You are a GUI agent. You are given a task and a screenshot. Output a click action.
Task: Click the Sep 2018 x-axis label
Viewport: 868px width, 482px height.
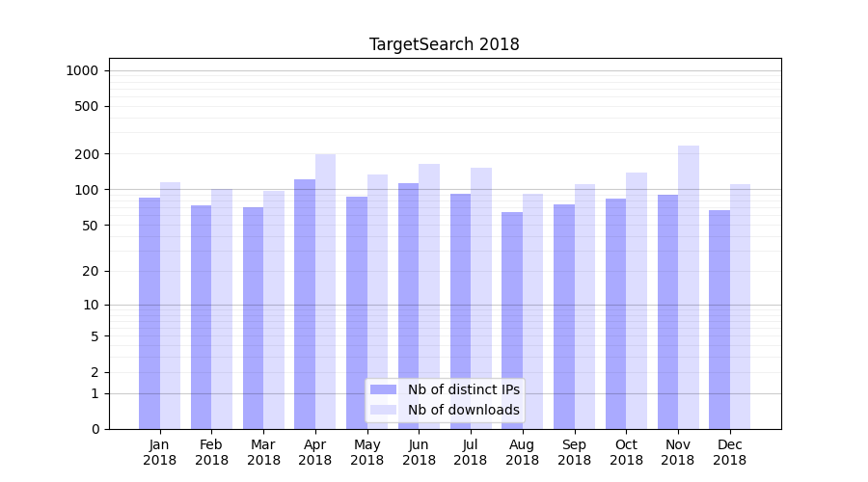pyautogui.click(x=574, y=452)
